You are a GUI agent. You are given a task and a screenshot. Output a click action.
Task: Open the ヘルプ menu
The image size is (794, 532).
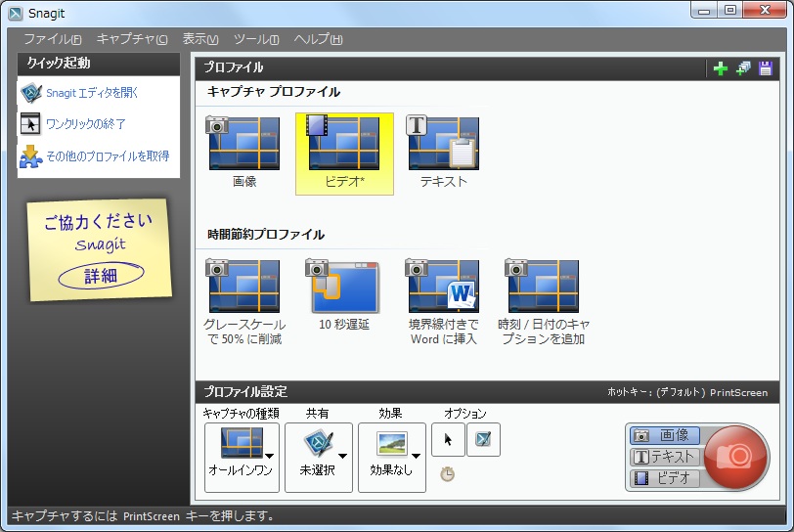click(318, 39)
